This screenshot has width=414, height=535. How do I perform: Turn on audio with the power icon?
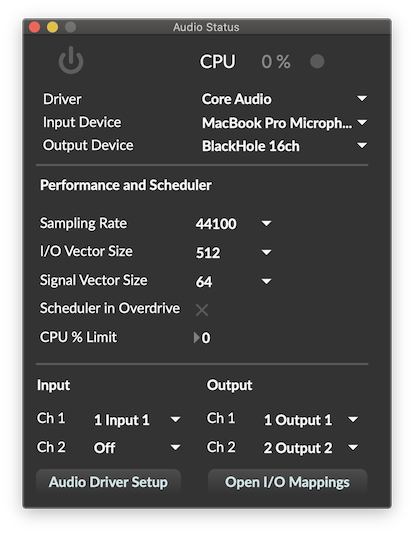tap(71, 60)
